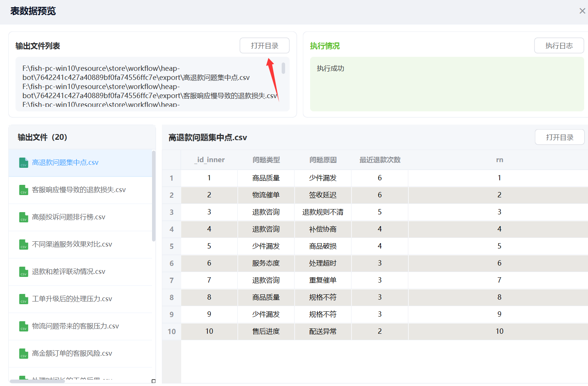Click the horizontal scrollbar under the file list
Image resolution: width=588 pixels, height=386 pixels.
coord(37,381)
